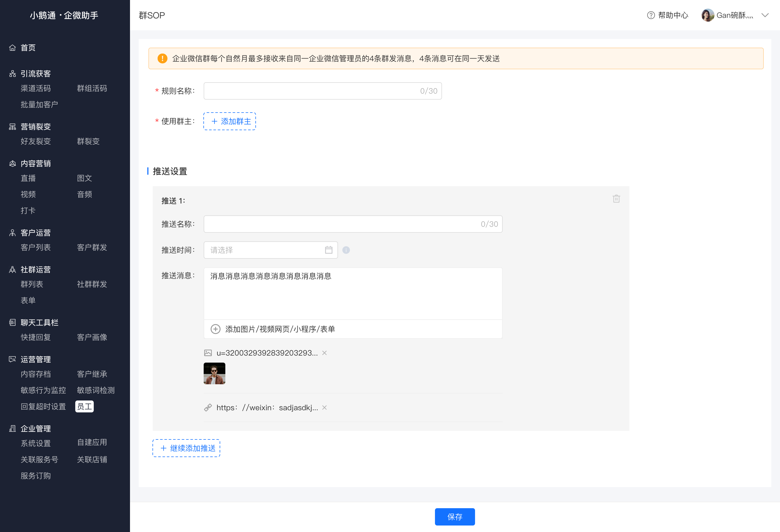Viewport: 780px width, 532px height.
Task: Open the 员工 menu item
Action: [x=84, y=406]
